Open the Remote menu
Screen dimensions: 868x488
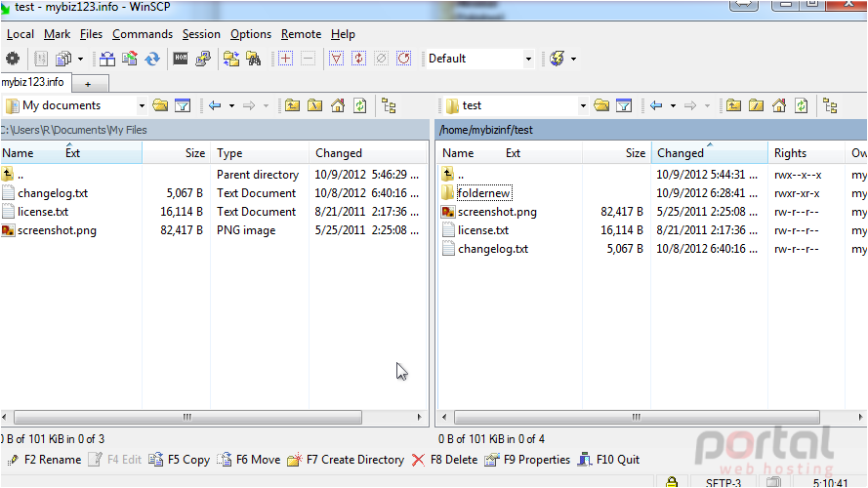pos(301,34)
